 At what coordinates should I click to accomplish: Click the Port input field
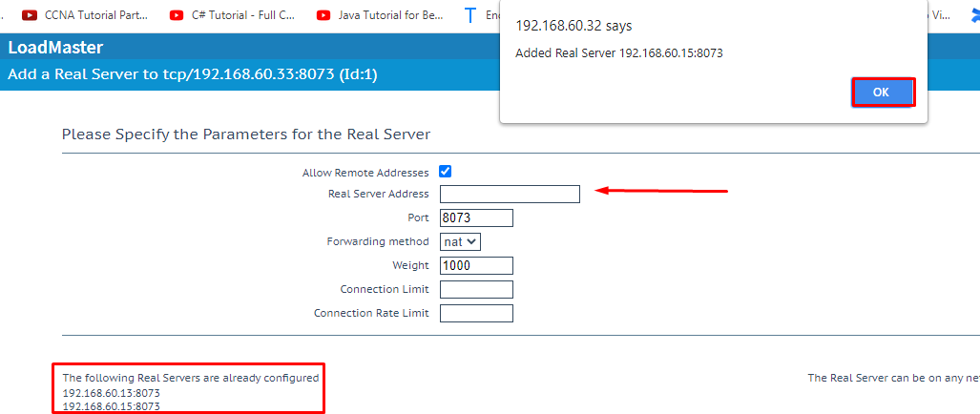point(476,218)
